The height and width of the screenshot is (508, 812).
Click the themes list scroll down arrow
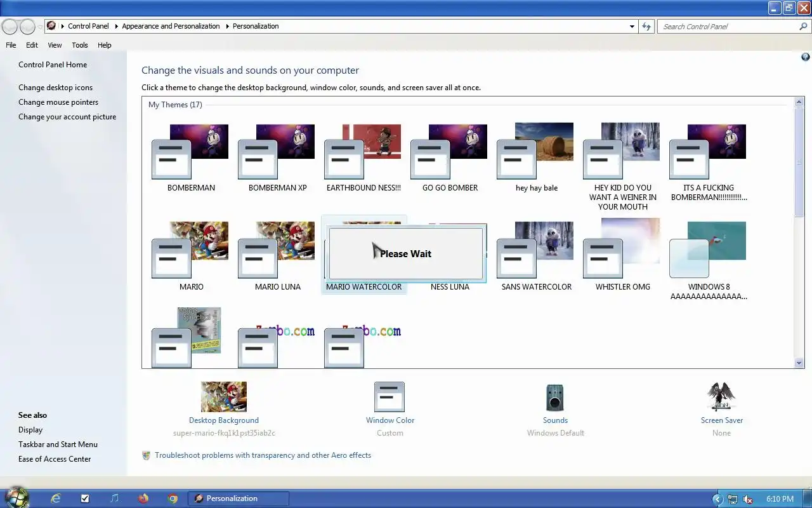[799, 363]
